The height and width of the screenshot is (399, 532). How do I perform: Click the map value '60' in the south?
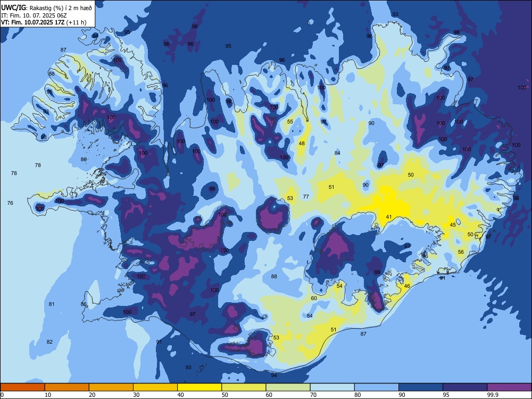(x=314, y=298)
